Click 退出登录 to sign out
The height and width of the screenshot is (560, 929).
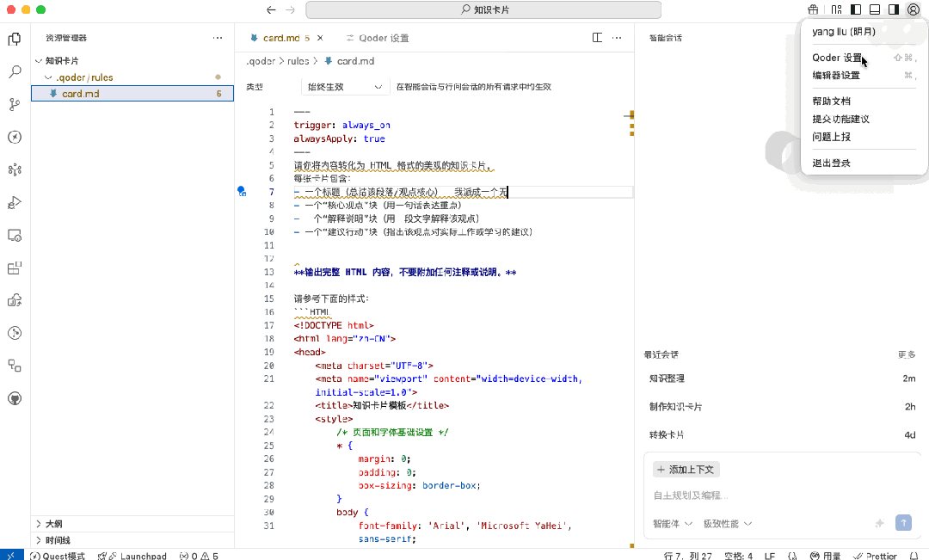(864, 163)
